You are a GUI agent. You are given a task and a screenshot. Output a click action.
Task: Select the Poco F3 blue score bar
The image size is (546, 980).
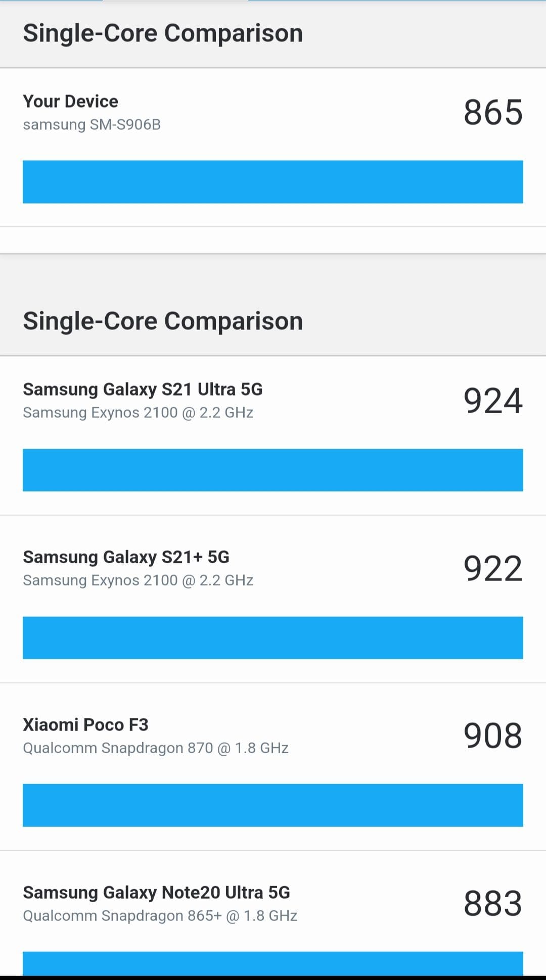pyautogui.click(x=273, y=805)
